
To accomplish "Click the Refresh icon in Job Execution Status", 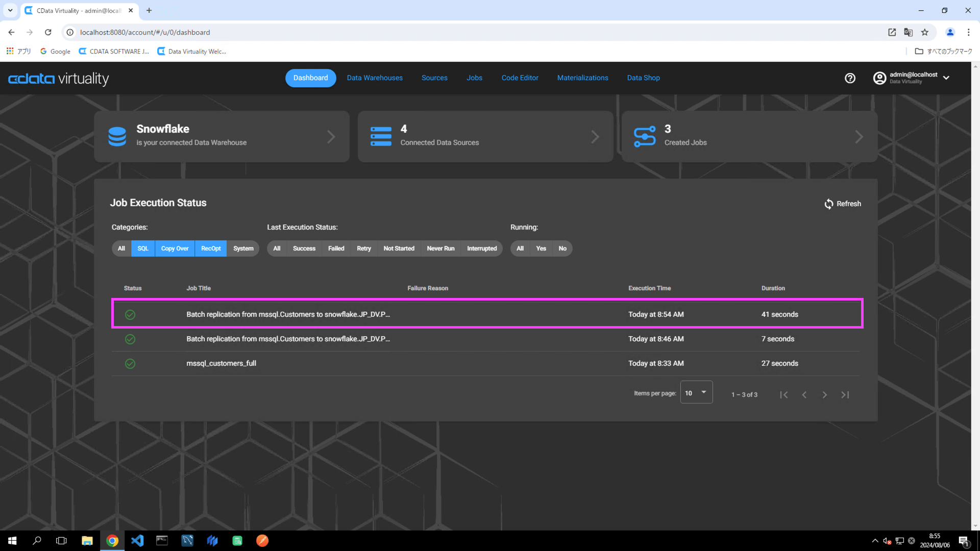I will (x=828, y=204).
